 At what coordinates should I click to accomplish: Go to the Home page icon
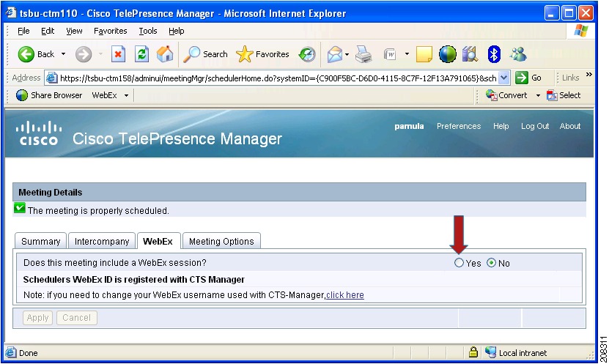(x=165, y=54)
